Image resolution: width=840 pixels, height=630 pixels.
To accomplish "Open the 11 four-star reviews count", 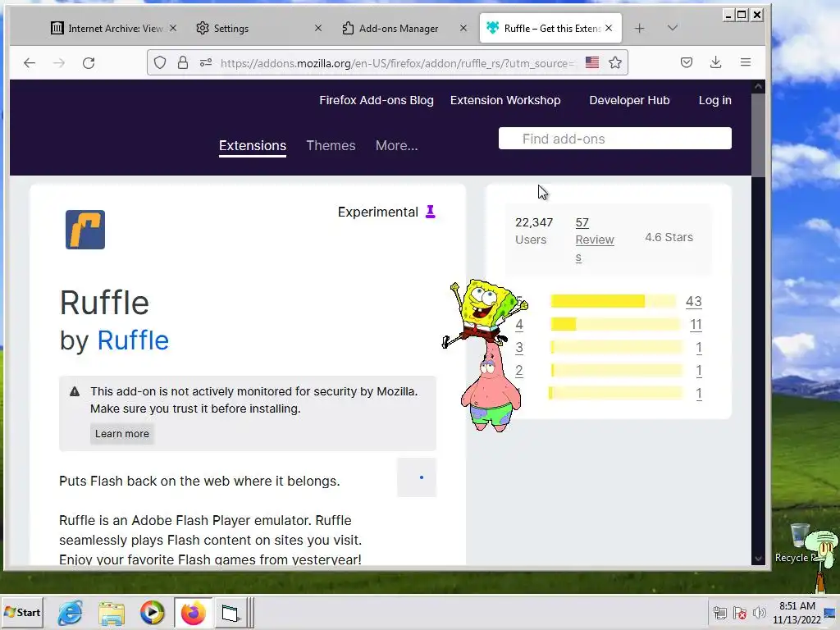I will coord(696,324).
